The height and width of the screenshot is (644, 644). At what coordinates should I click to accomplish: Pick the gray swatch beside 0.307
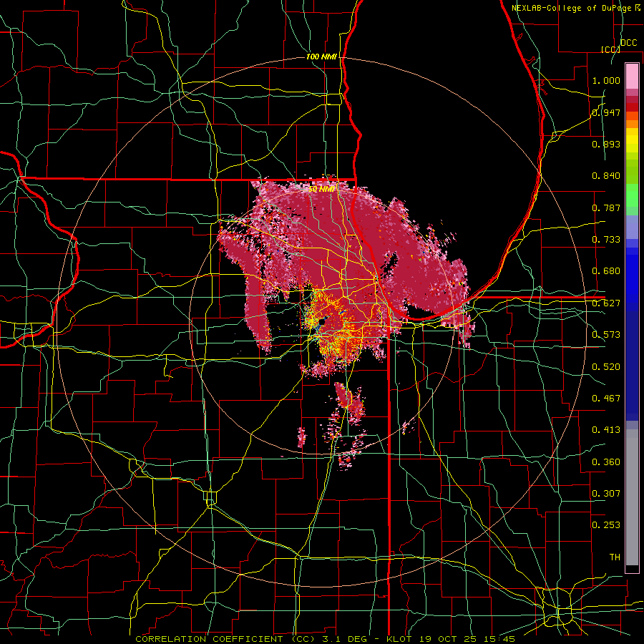[x=632, y=501]
